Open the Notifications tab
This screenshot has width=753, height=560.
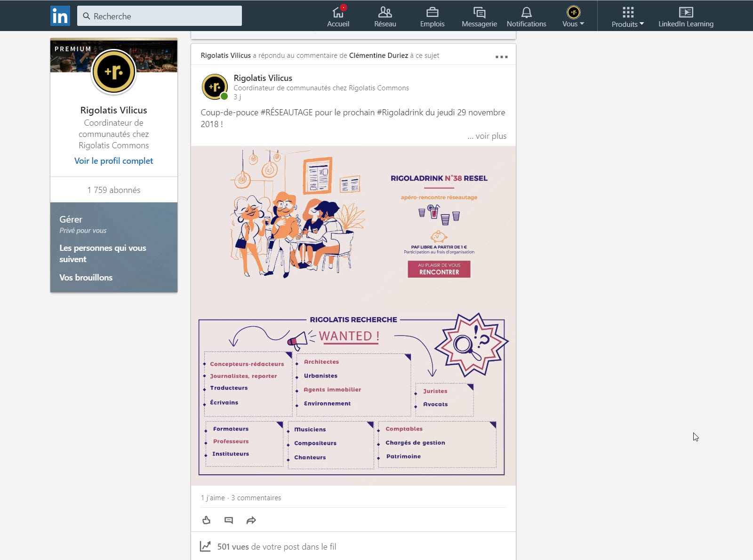(x=526, y=16)
